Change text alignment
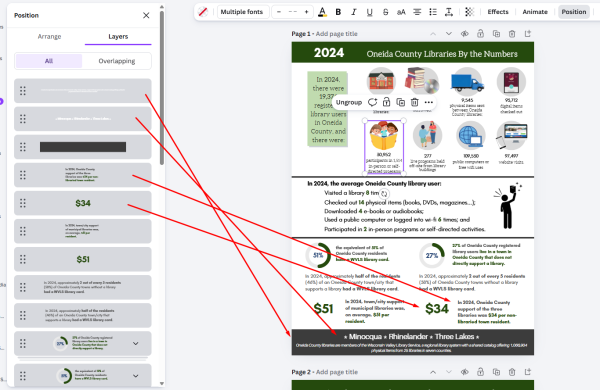 pyautogui.click(x=417, y=12)
